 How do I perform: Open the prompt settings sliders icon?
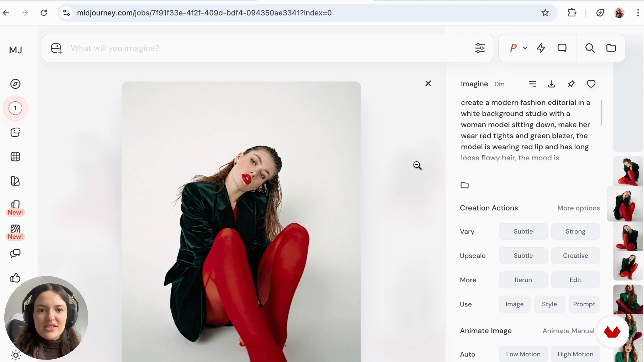(480, 48)
